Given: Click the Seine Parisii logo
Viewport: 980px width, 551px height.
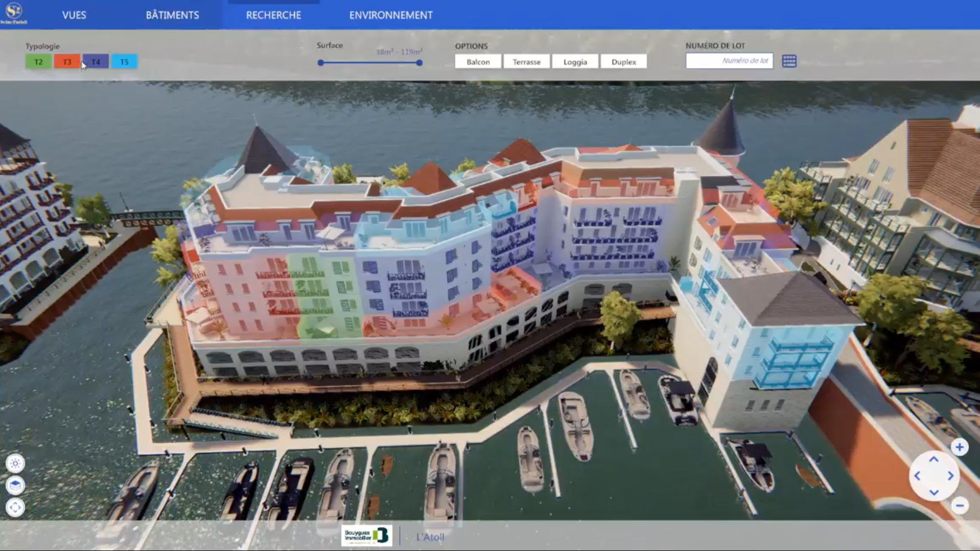Looking at the screenshot, I should point(14,11).
